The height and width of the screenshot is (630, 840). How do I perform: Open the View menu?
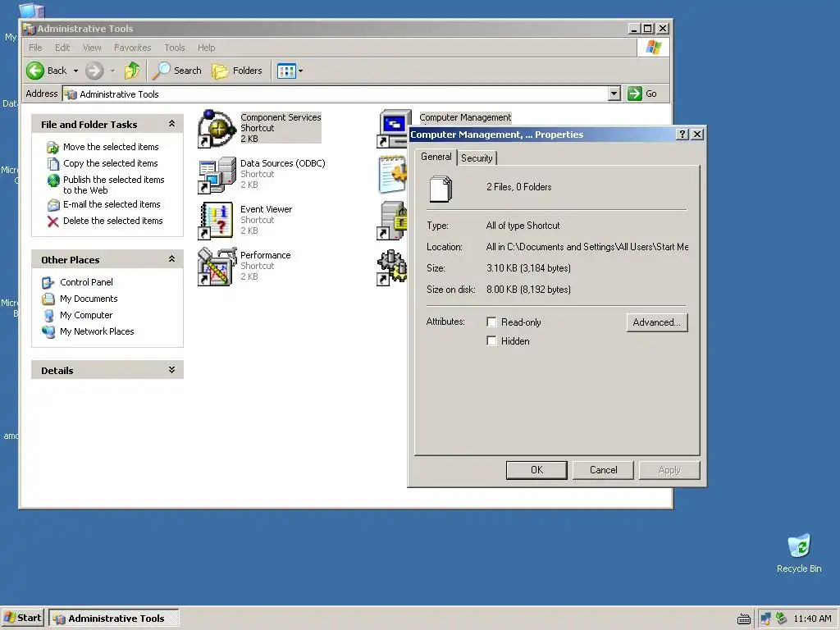click(x=92, y=48)
